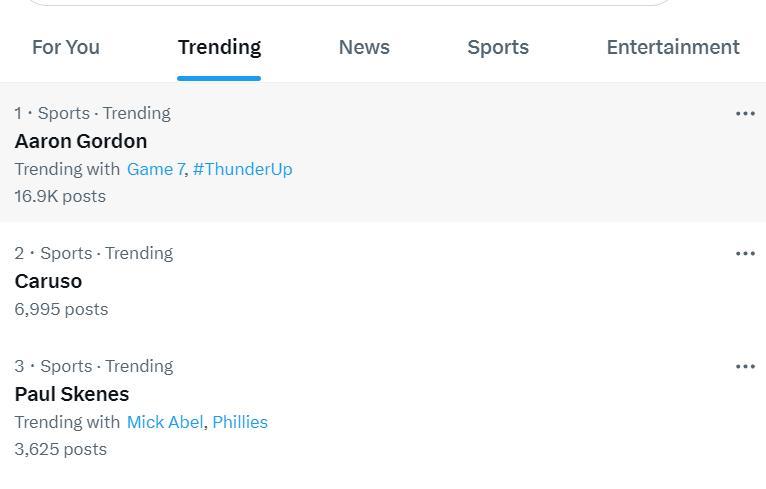This screenshot has width=766, height=489.
Task: Open the Caruso trending topic
Action: click(x=48, y=281)
